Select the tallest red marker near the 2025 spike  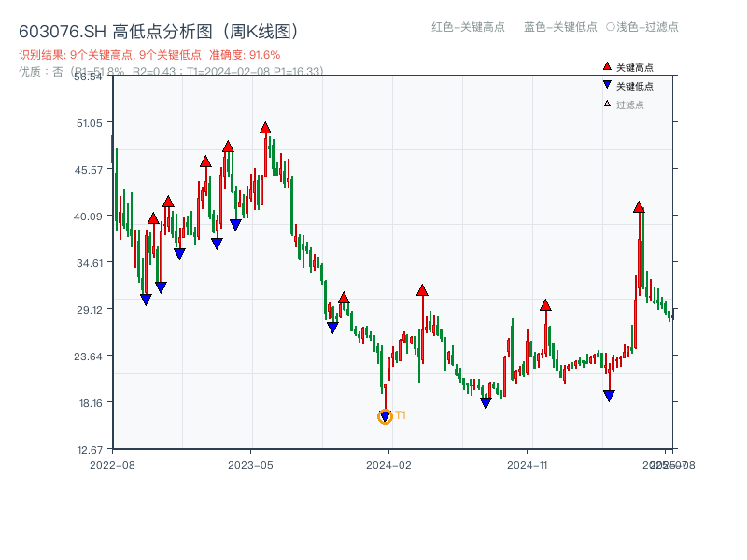640,207
